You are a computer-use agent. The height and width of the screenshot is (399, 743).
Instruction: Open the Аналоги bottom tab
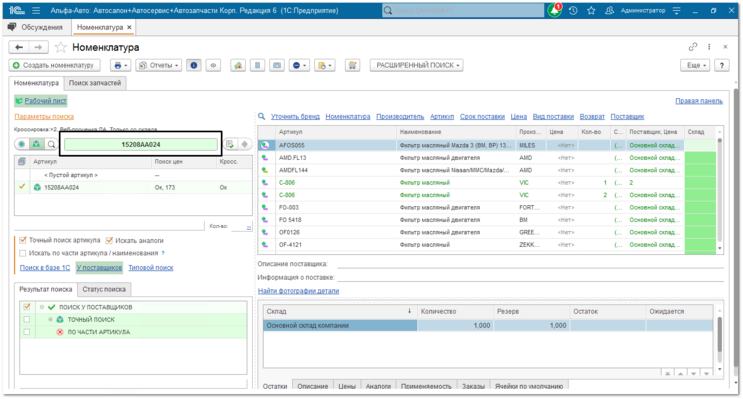tap(378, 386)
